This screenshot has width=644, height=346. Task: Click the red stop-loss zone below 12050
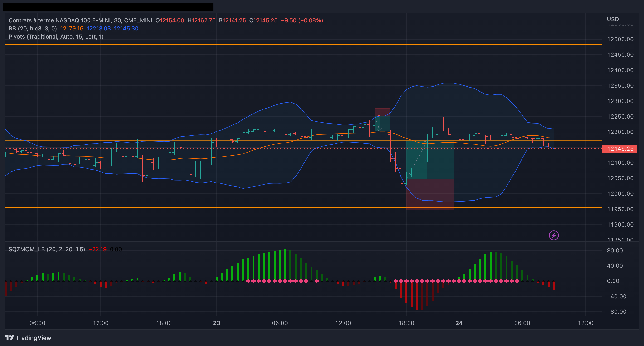click(429, 194)
